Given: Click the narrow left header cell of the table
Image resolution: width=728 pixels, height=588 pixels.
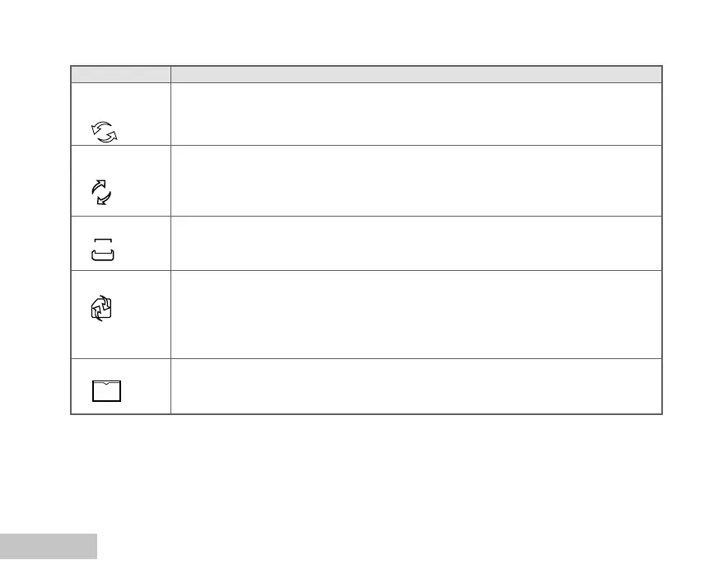Looking at the screenshot, I should click(x=120, y=74).
